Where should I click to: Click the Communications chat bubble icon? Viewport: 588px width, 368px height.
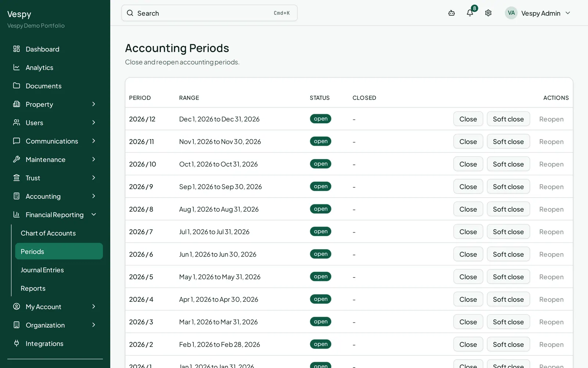coord(17,141)
